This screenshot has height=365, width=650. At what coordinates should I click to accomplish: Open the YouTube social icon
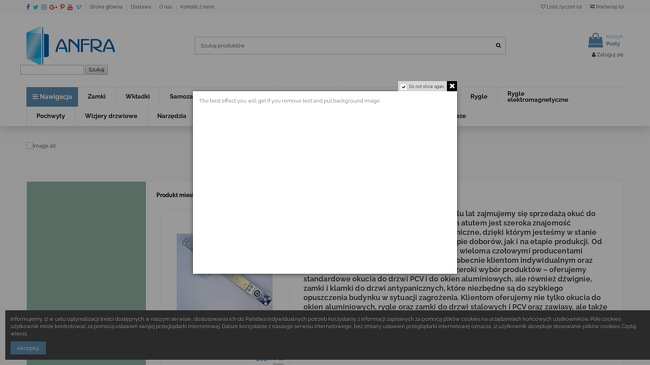[70, 7]
